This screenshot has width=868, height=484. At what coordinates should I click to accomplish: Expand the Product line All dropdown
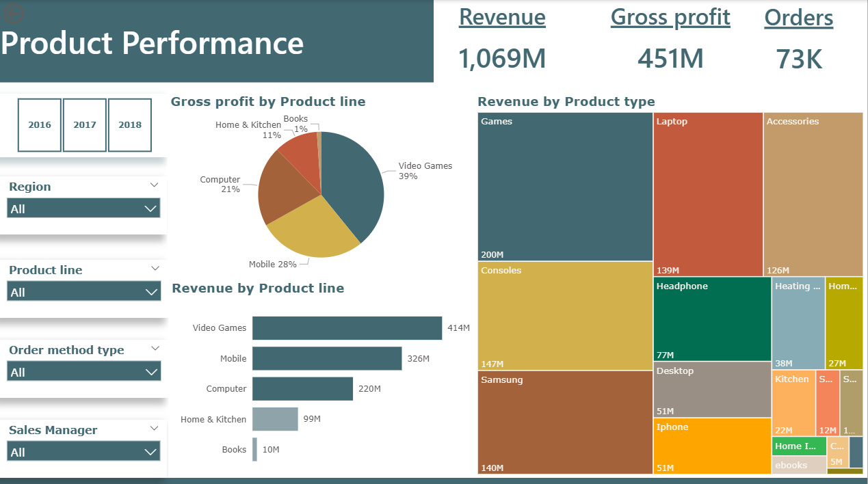pyautogui.click(x=83, y=292)
